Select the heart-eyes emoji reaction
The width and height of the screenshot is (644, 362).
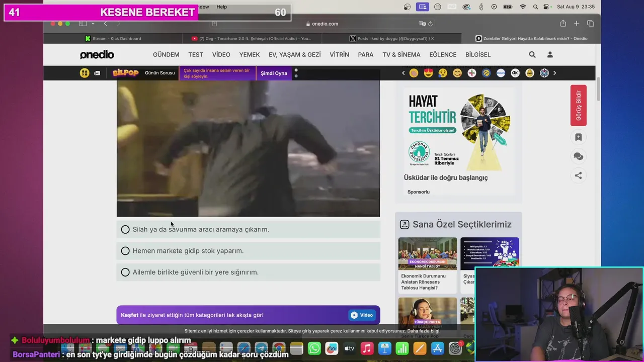pyautogui.click(x=428, y=73)
